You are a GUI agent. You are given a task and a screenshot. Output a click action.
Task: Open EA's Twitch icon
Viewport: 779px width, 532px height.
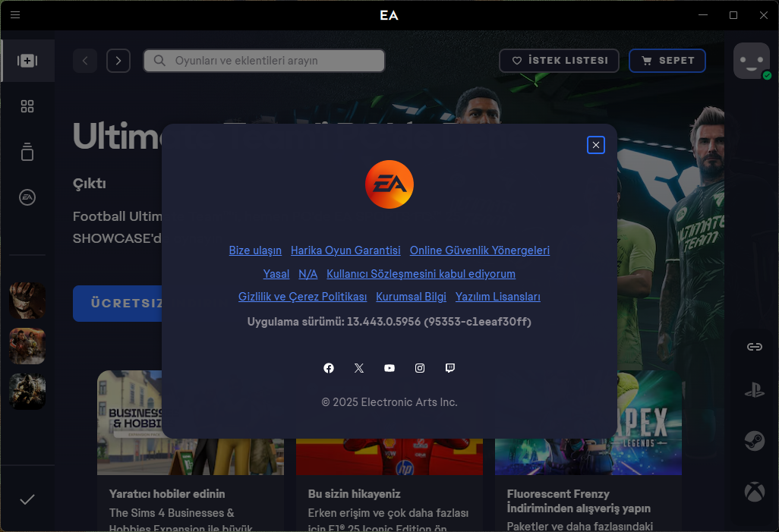click(450, 368)
